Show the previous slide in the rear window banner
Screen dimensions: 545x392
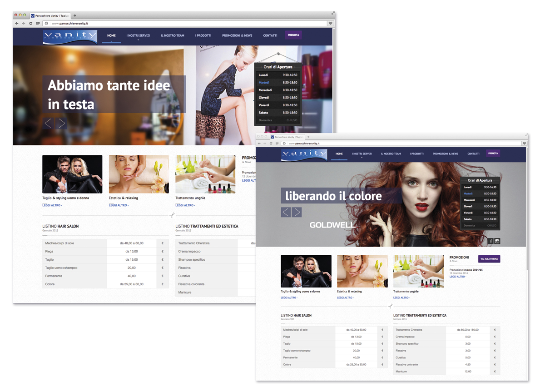coord(49,123)
